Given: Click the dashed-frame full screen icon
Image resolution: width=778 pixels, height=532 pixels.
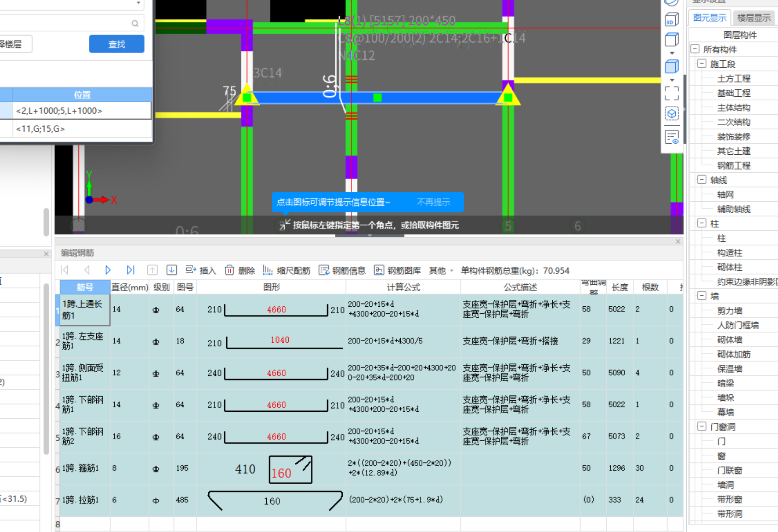Looking at the screenshot, I should 672,94.
